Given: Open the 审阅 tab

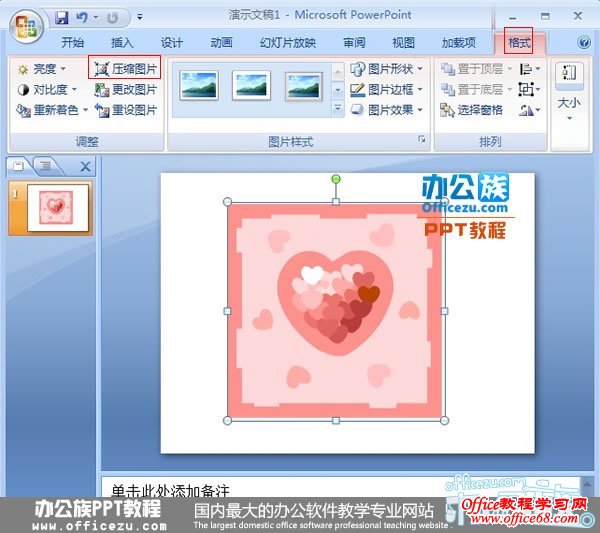Looking at the screenshot, I should pyautogui.click(x=354, y=42).
